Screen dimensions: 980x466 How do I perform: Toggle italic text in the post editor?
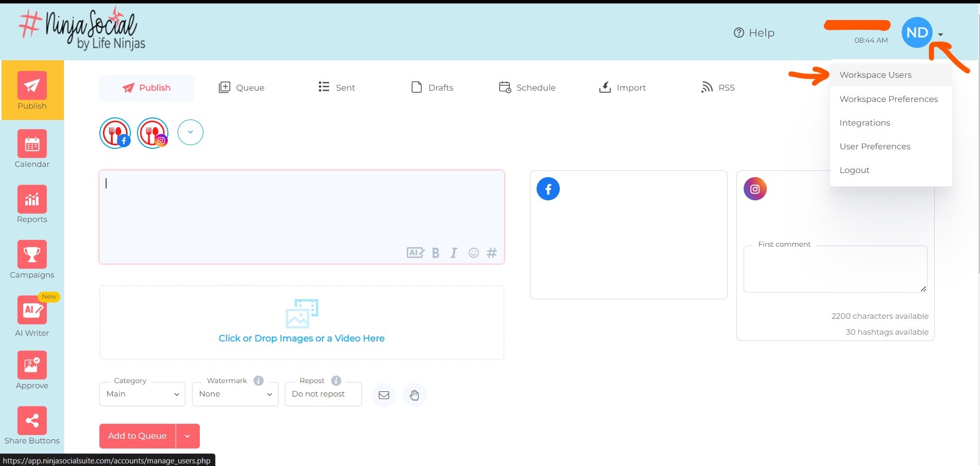(x=454, y=253)
